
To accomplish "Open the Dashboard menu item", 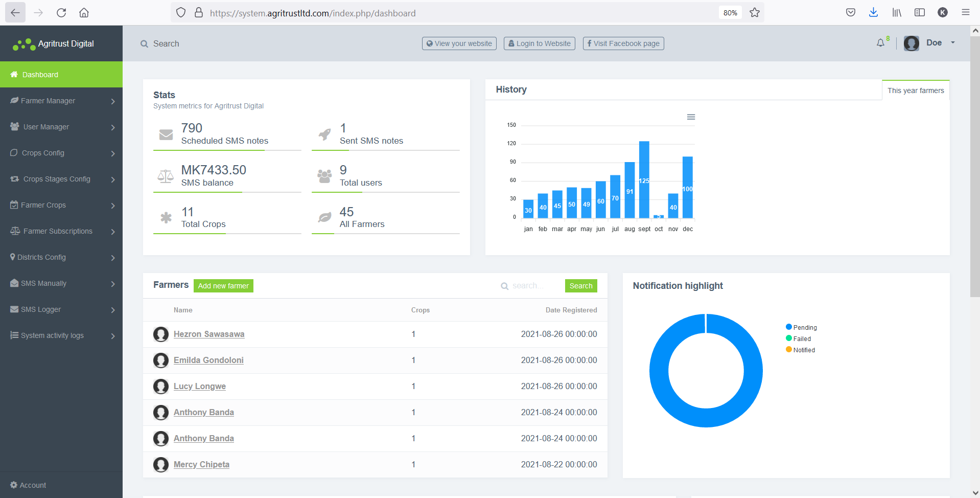I will tap(61, 75).
